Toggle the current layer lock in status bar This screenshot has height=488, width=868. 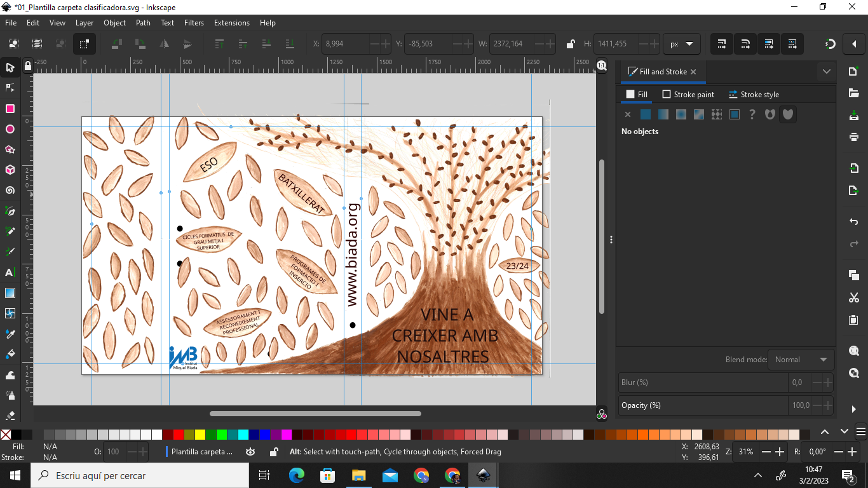pyautogui.click(x=273, y=452)
